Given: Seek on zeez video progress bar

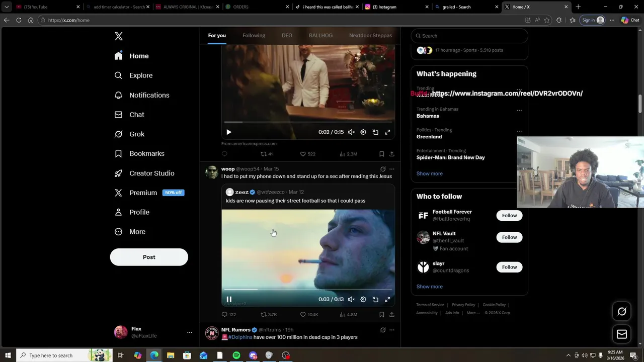Looking at the screenshot, I should 308,289.
